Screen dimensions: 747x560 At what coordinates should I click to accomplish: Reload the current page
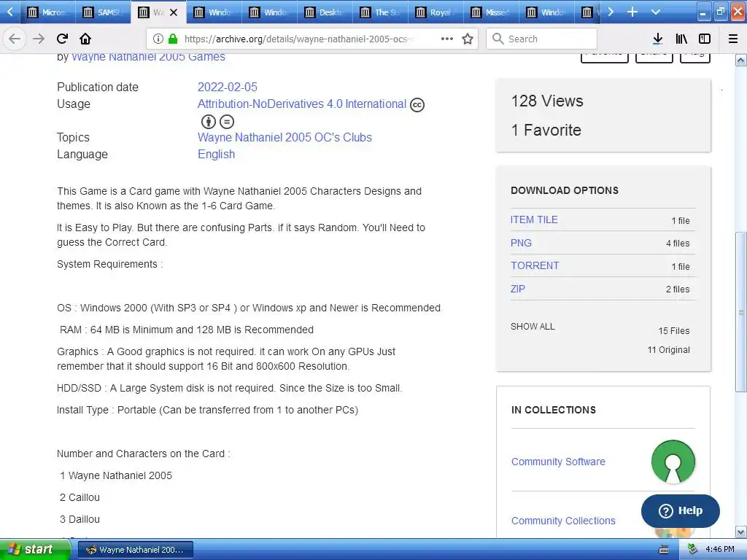click(62, 39)
